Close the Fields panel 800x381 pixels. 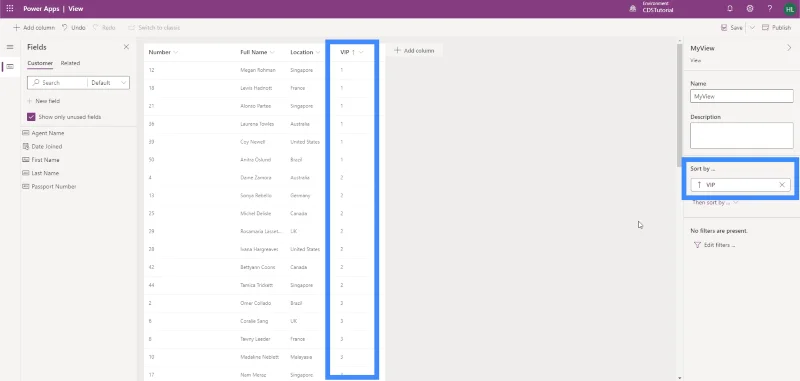[126, 47]
